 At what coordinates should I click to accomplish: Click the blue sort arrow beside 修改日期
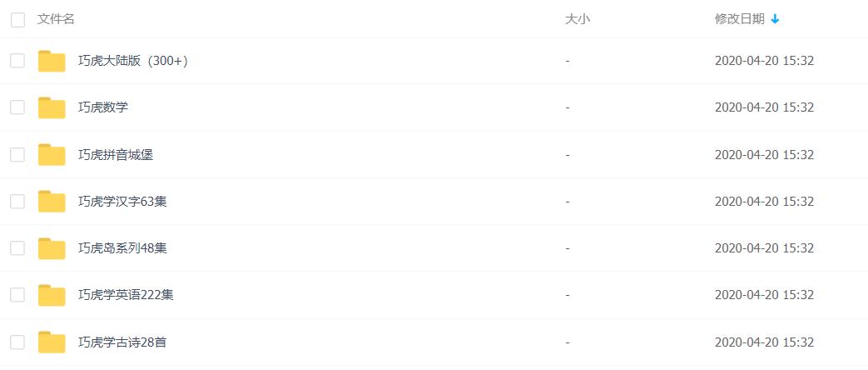(x=776, y=19)
